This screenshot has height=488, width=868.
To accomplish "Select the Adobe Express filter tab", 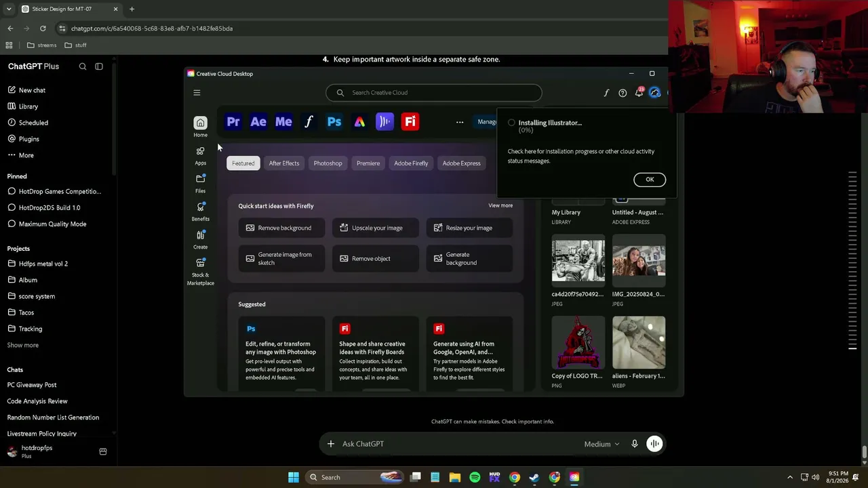I will (461, 163).
